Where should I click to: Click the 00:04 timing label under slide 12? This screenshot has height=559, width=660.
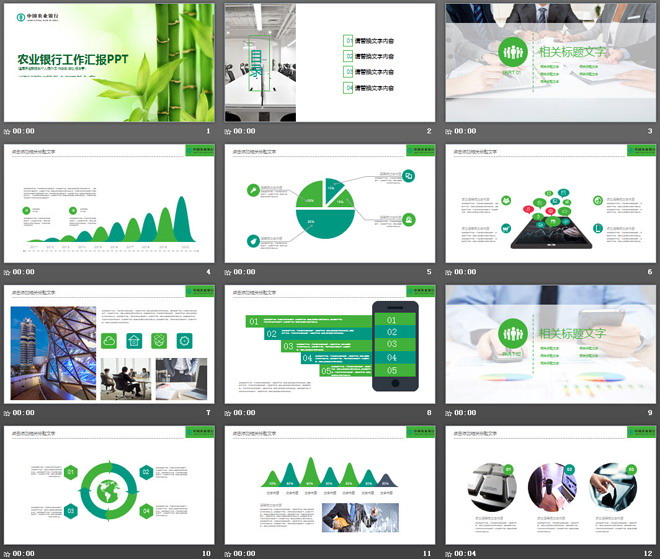point(467,553)
